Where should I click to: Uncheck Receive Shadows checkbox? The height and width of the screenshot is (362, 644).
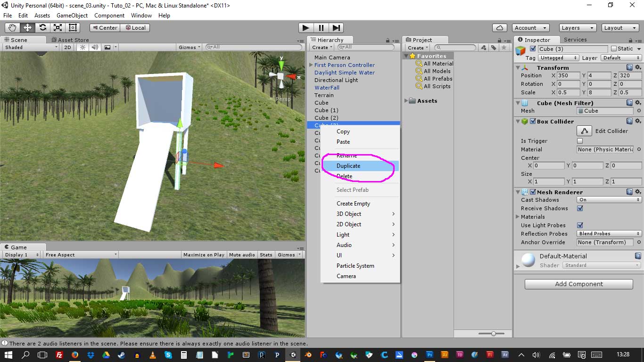580,208
